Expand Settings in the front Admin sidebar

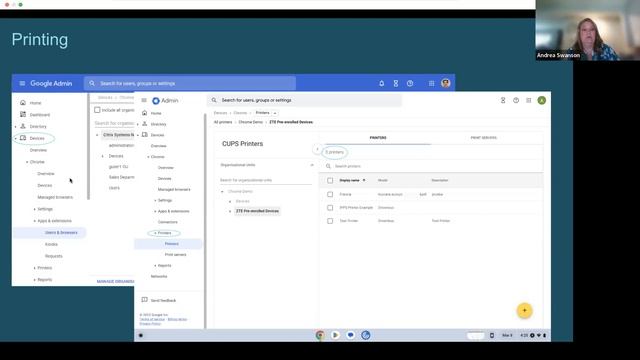point(155,200)
